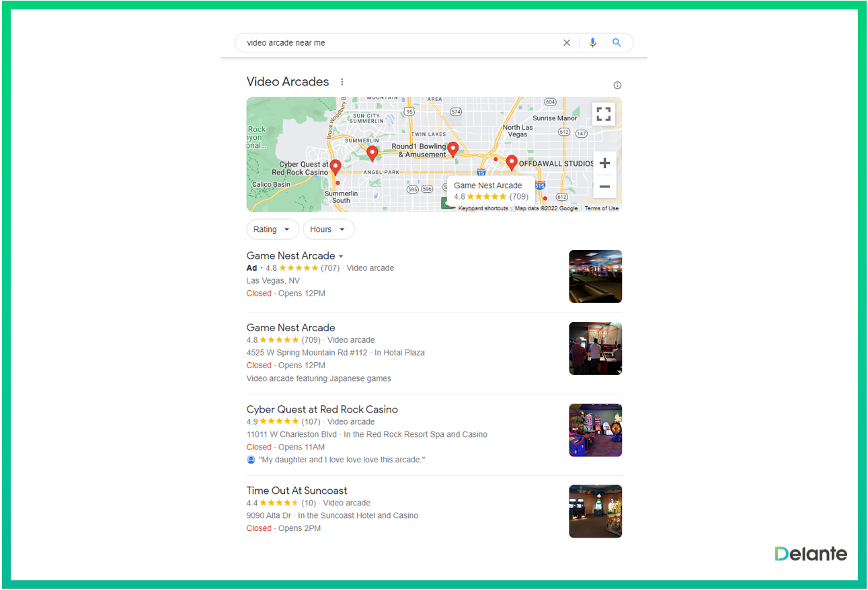Click the info icon above the map

click(x=617, y=85)
